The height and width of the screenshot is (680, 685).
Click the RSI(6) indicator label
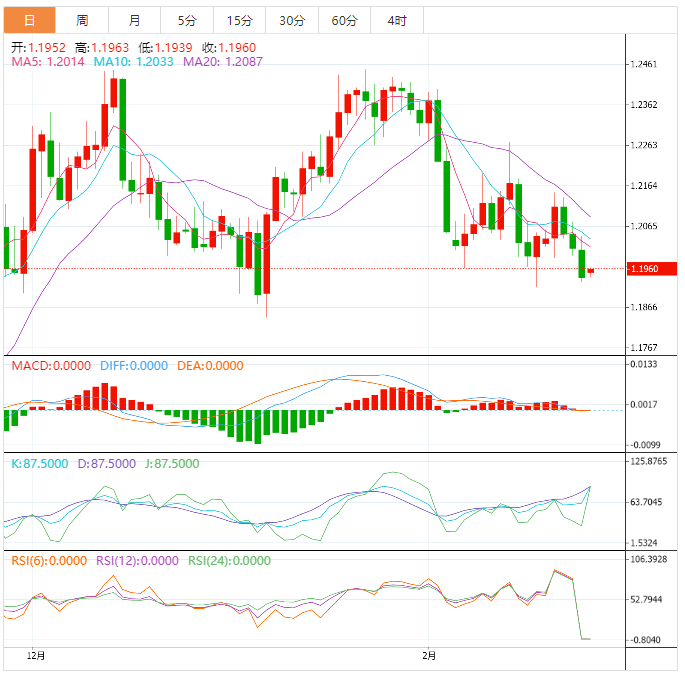click(49, 561)
